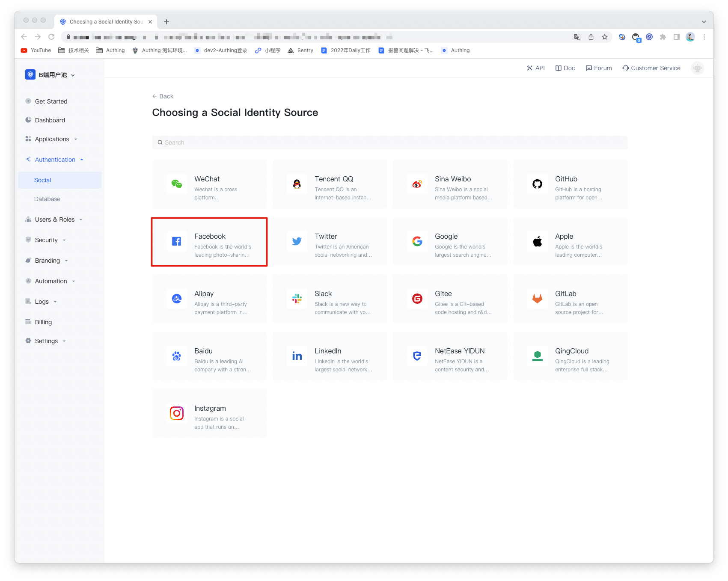Viewport: 728px width, 581px height.
Task: Click the GitHub octocat icon
Action: [x=537, y=184]
